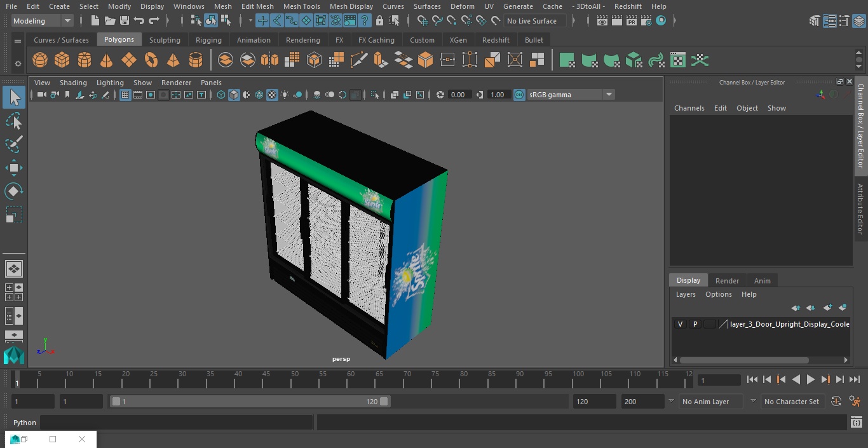
Task: Toggle viewport grid display
Action: click(x=125, y=95)
